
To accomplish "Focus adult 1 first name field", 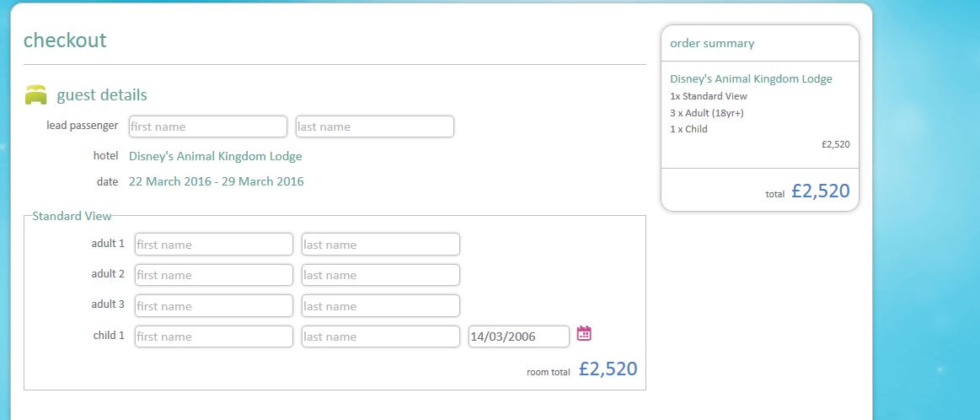I will [x=213, y=245].
